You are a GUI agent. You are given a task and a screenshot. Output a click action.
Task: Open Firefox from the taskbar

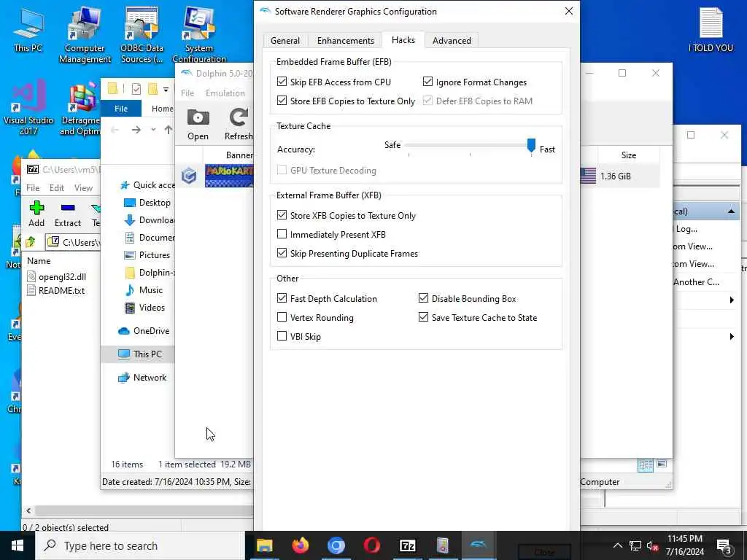point(300,545)
